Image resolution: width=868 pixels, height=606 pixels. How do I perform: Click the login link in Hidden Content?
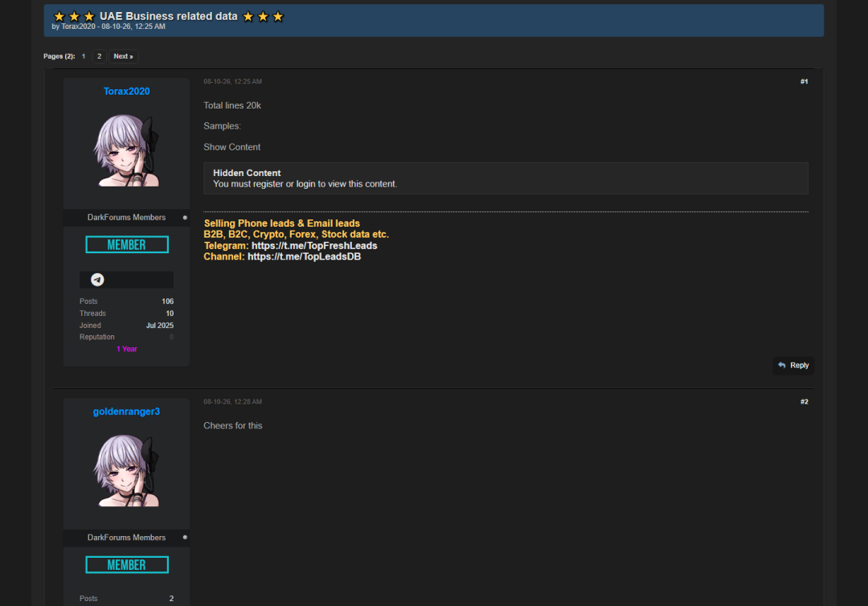tap(305, 184)
